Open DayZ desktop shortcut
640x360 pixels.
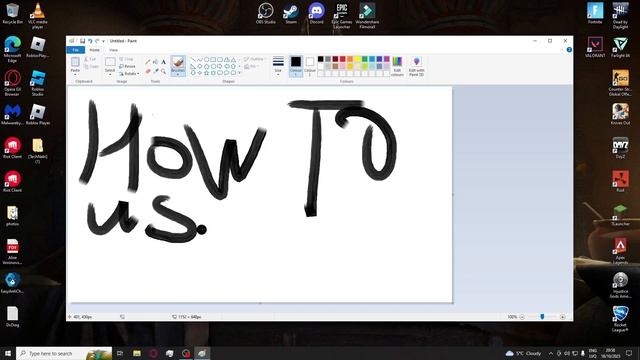tap(620, 148)
